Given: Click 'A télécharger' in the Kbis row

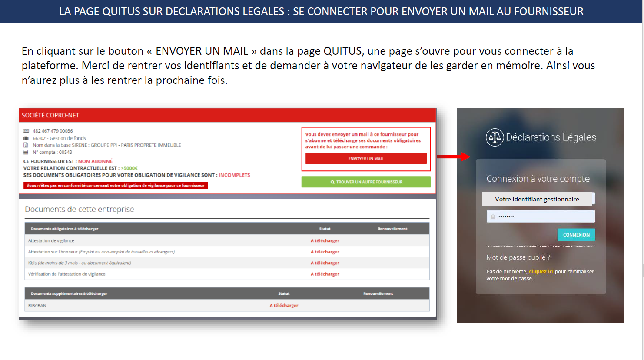Looking at the screenshot, I should click(x=325, y=263).
